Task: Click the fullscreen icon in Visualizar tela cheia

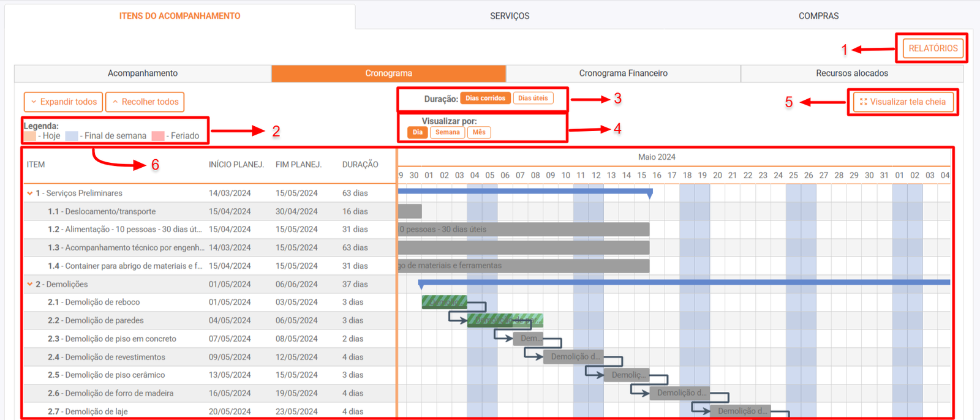Action: click(x=863, y=102)
